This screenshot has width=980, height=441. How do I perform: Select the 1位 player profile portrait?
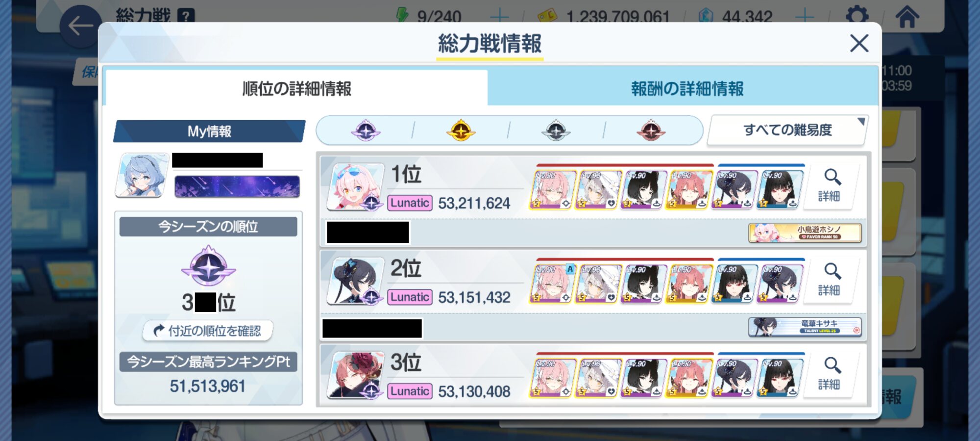coord(354,186)
